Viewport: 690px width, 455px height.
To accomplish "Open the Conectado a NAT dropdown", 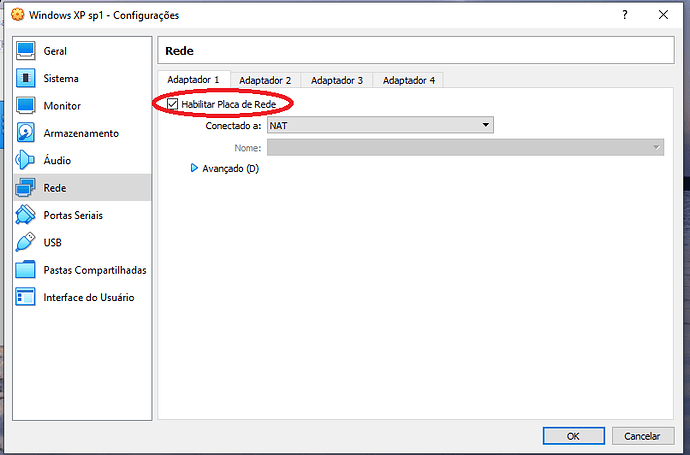I will 380,125.
